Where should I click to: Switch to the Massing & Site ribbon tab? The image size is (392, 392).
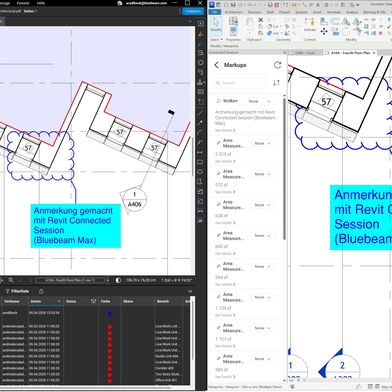click(x=374, y=12)
